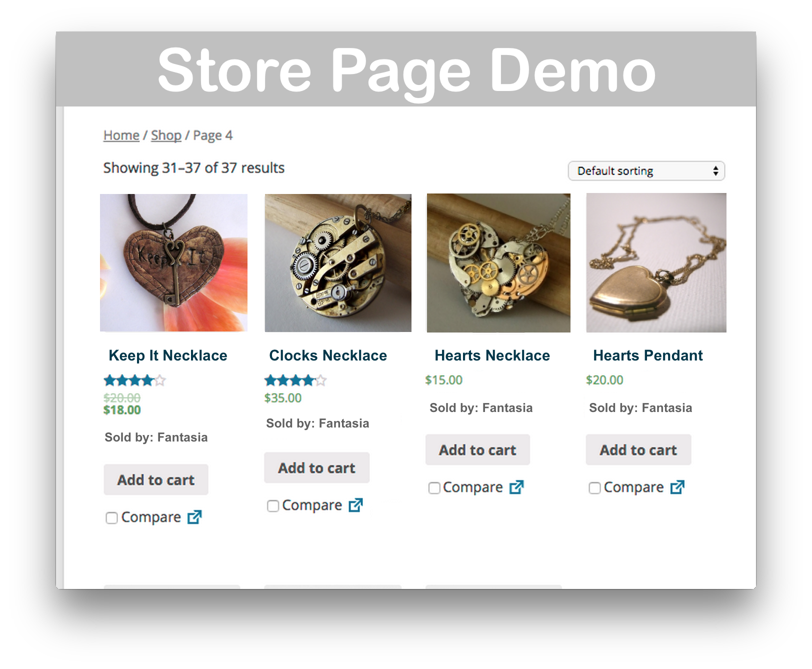Add Clocks Necklace to cart

[x=317, y=468]
